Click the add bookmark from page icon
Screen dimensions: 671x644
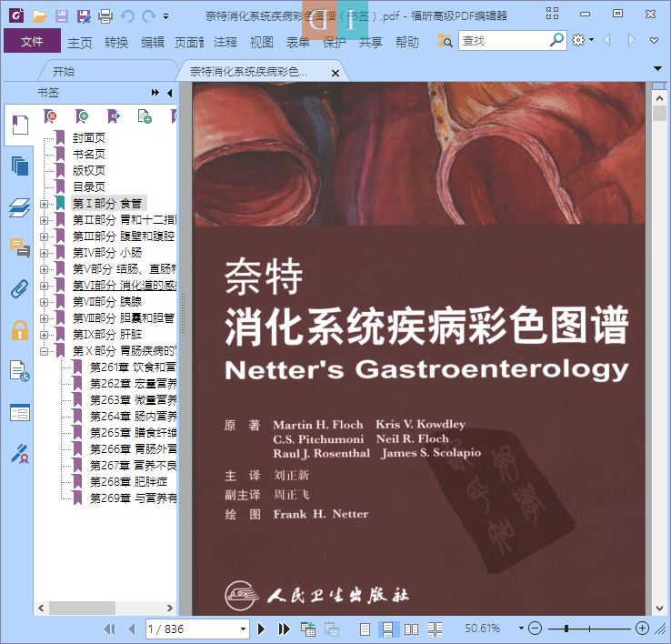click(x=145, y=116)
